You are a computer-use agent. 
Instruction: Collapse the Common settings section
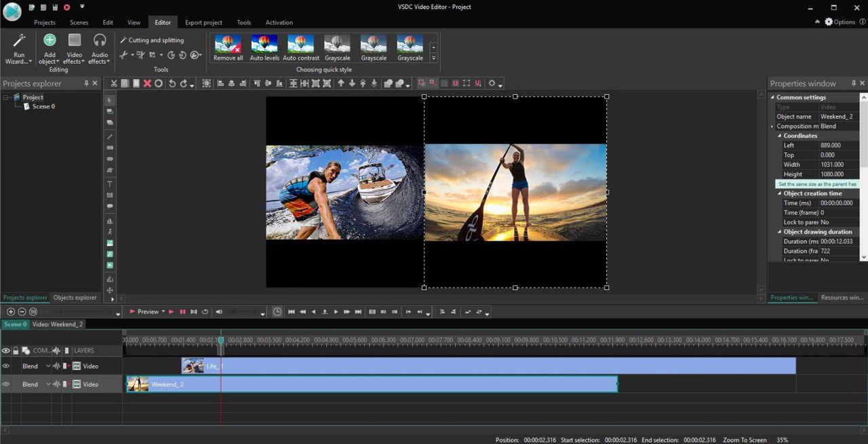click(x=772, y=98)
